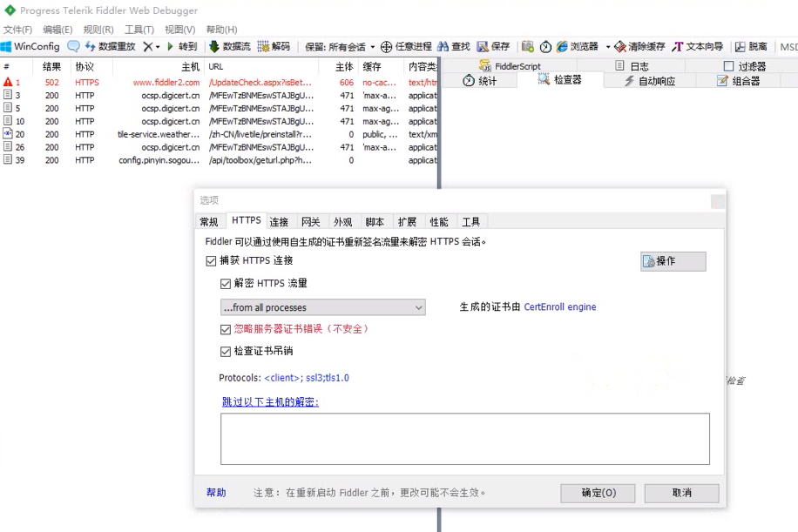The height and width of the screenshot is (532, 798).
Task: Open the General (常规) options tab
Action: coord(209,222)
